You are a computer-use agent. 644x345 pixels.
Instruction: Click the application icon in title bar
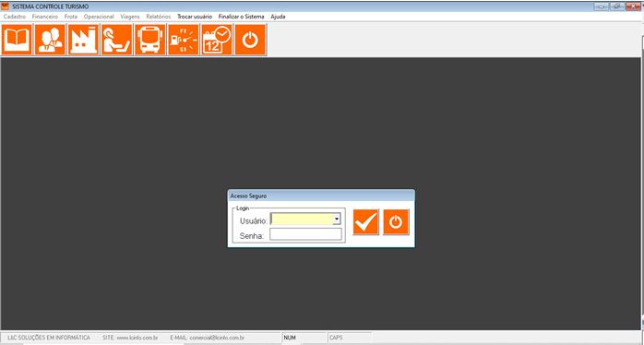click(x=6, y=6)
